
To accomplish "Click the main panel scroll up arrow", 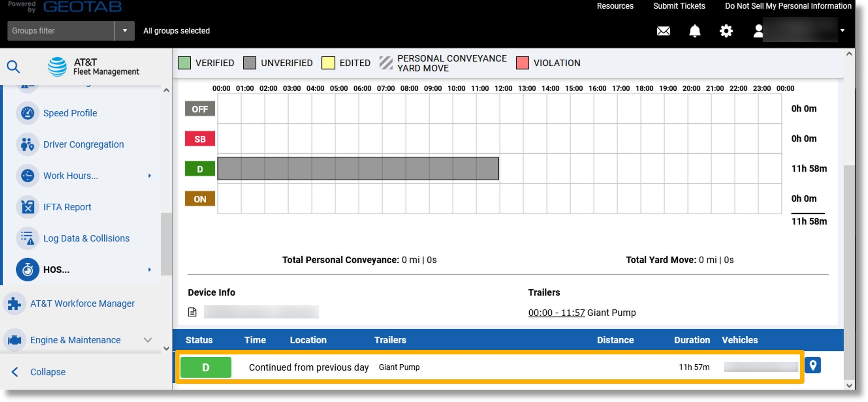I will (x=849, y=54).
